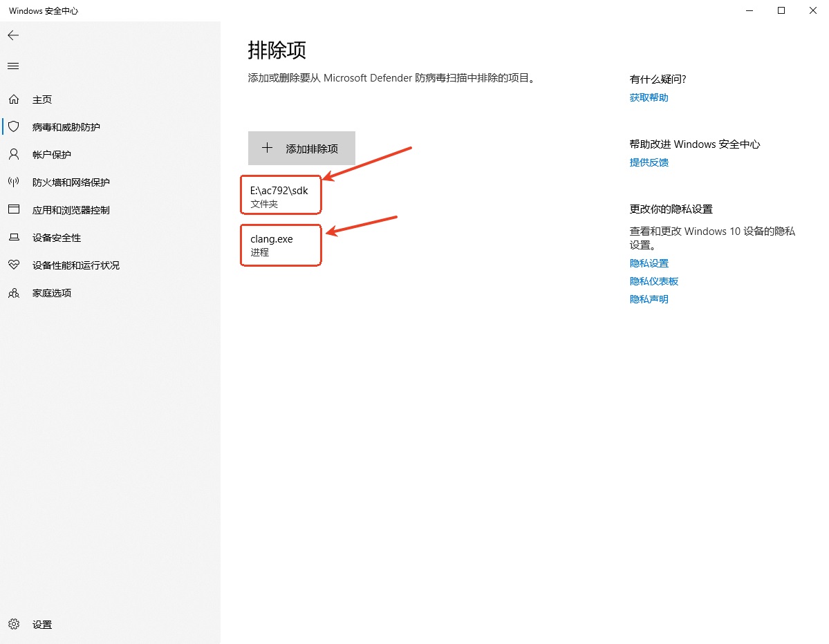Open the 隐私仪表板 link
The height and width of the screenshot is (644, 829).
coord(653,282)
